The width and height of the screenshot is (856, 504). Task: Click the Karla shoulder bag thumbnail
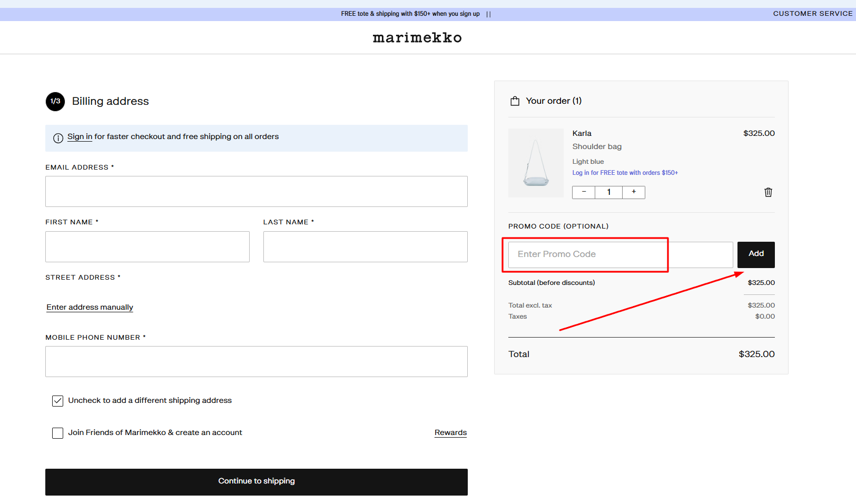pos(536,163)
